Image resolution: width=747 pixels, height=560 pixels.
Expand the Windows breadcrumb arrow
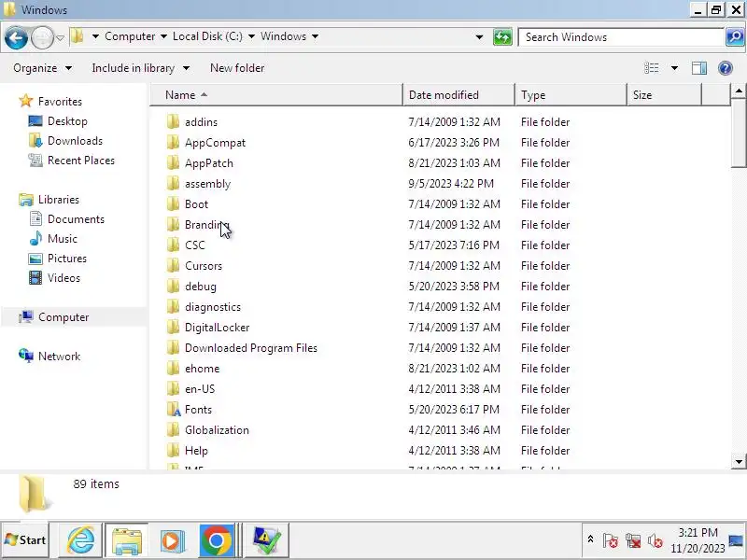pyautogui.click(x=315, y=36)
